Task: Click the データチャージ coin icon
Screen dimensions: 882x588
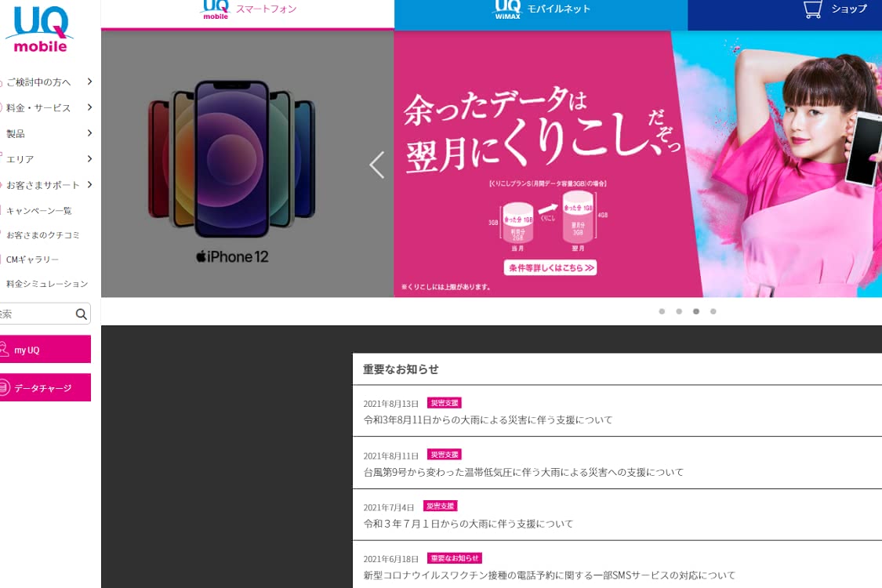Action: coord(4,387)
